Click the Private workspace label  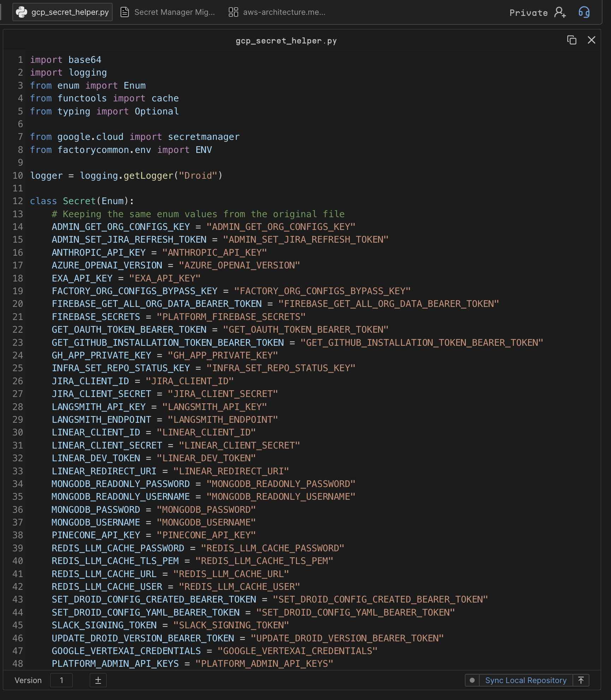coord(528,12)
